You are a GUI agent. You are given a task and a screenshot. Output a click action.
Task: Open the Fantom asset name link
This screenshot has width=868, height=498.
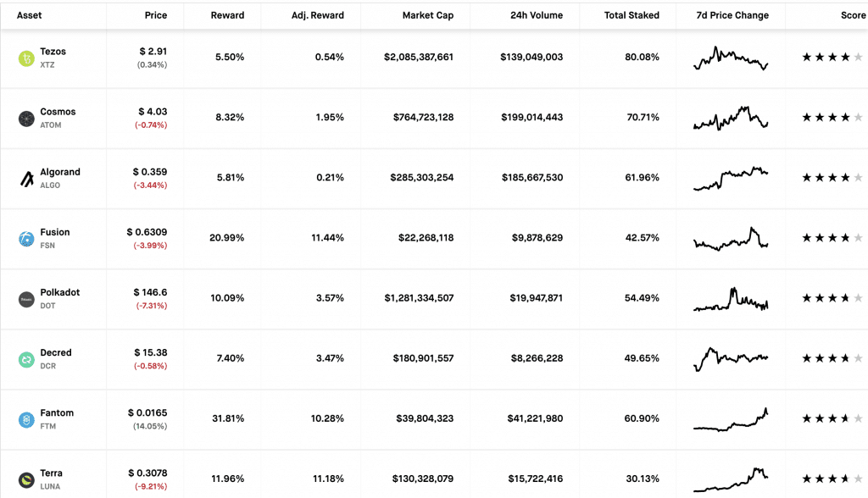pos(57,412)
